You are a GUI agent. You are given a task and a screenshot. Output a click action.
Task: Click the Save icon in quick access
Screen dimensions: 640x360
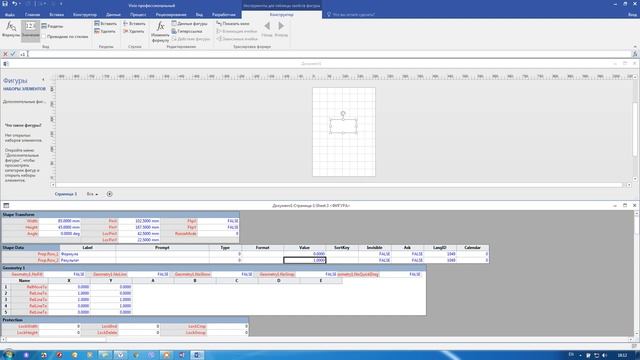(x=4, y=4)
